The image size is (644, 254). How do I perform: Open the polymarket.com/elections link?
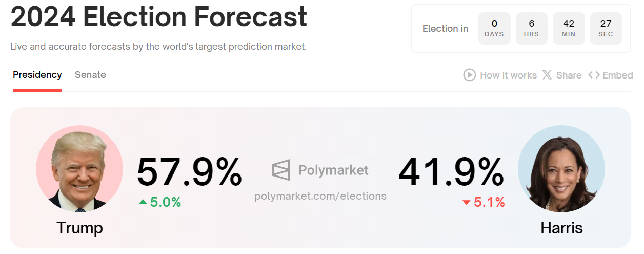coord(320,196)
